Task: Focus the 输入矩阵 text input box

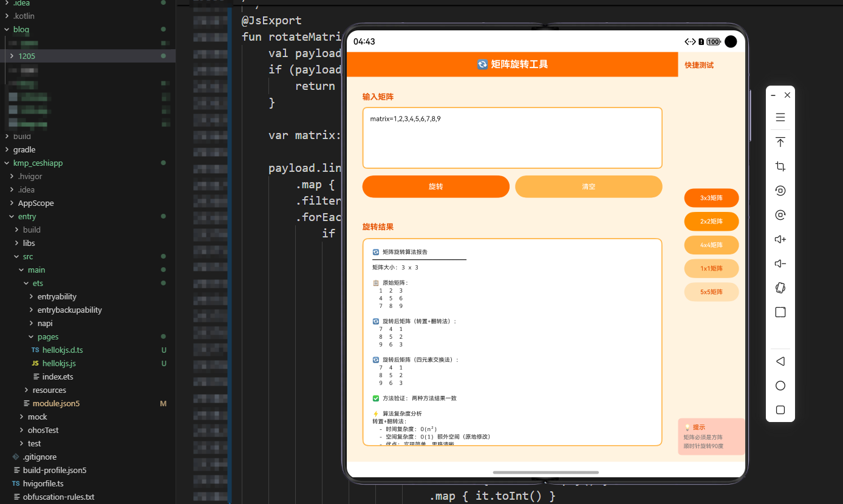Action: coord(512,138)
